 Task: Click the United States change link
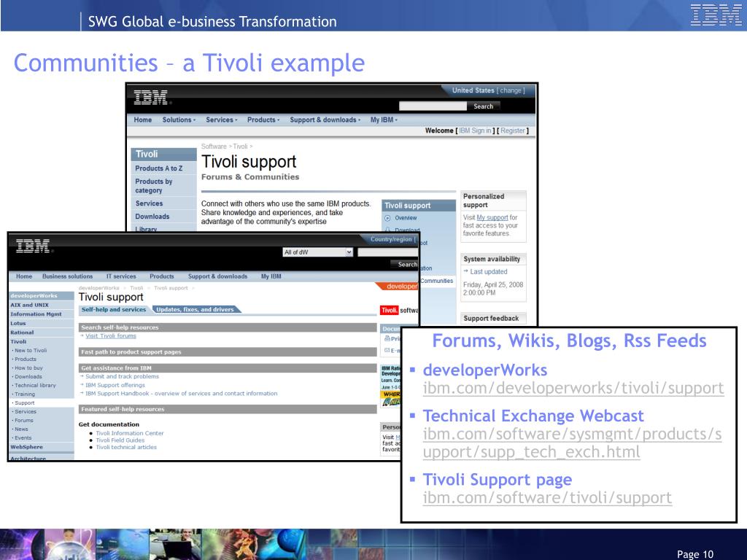(x=512, y=90)
